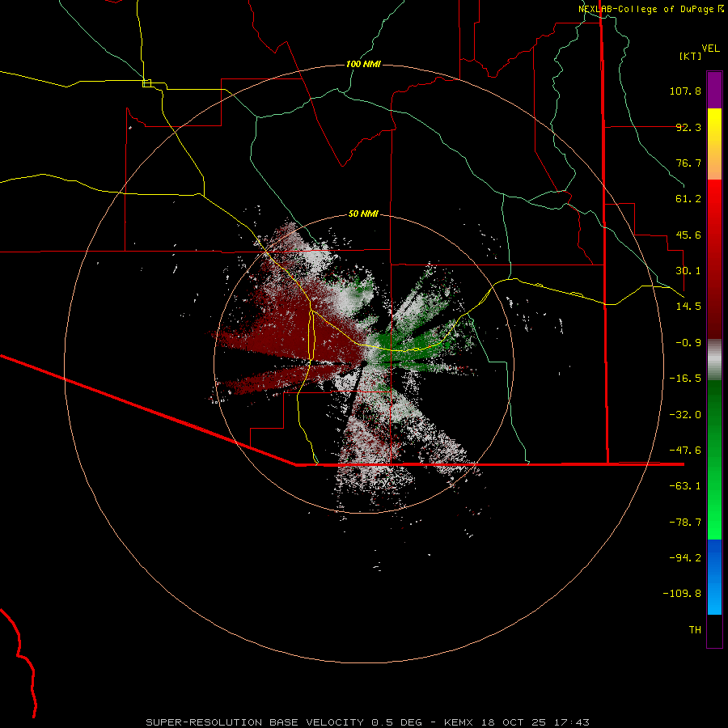Click the NEXLAB-College of DuPage watermark text

(650, 9)
